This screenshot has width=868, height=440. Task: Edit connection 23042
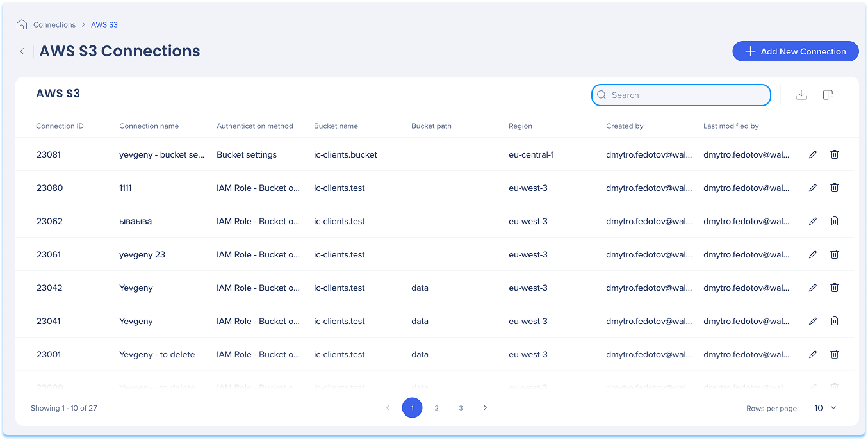tap(813, 288)
